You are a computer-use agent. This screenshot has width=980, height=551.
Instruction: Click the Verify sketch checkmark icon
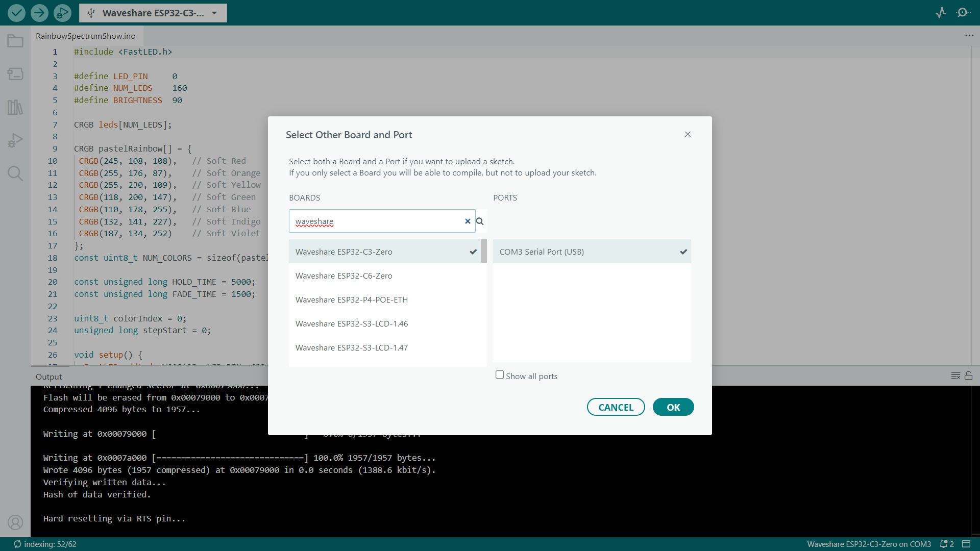coord(16,13)
